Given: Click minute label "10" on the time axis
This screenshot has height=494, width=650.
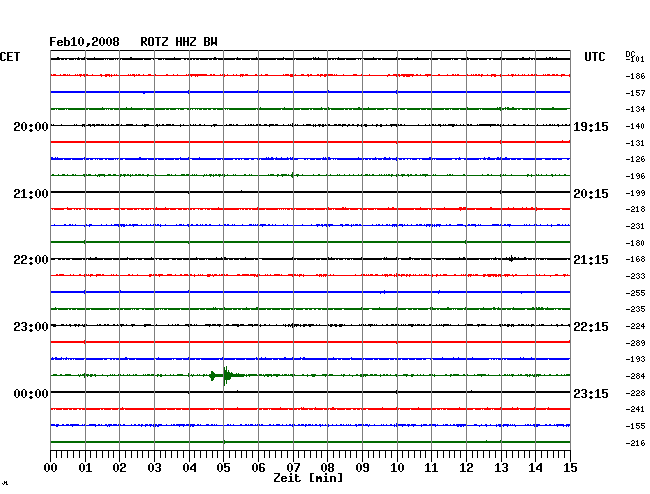Looking at the screenshot, I should point(397,468).
